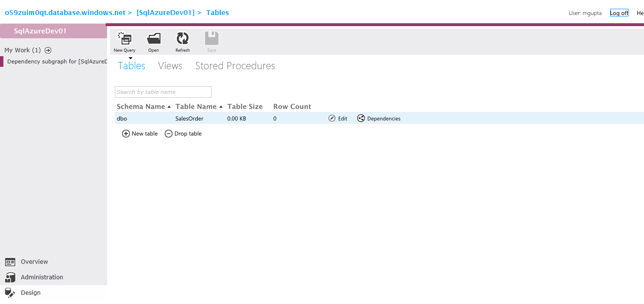Select the SalesOrder table name cell

pyautogui.click(x=189, y=119)
